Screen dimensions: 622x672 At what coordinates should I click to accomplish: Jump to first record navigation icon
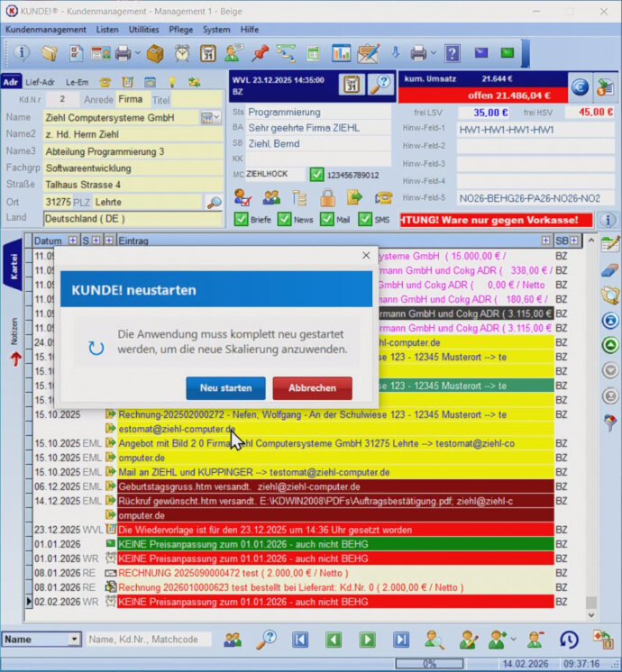pyautogui.click(x=300, y=640)
